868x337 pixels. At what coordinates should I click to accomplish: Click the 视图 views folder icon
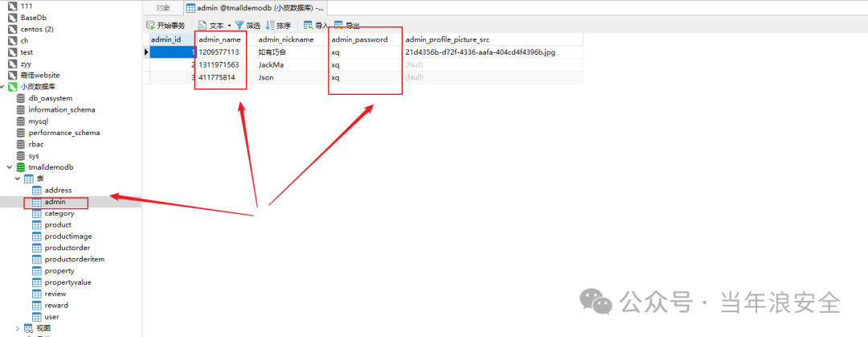pyautogui.click(x=29, y=329)
